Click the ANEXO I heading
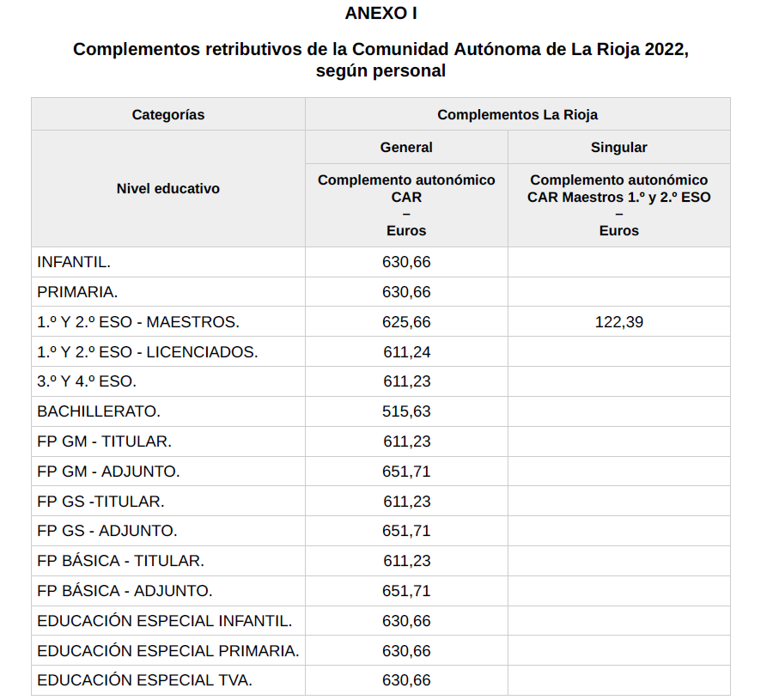Screen dimensions: 773x700 click(380, 13)
